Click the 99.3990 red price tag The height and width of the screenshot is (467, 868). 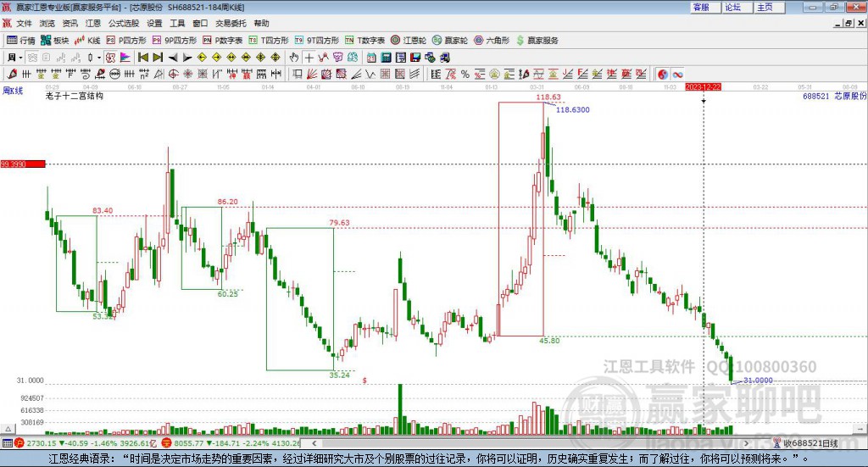click(23, 164)
